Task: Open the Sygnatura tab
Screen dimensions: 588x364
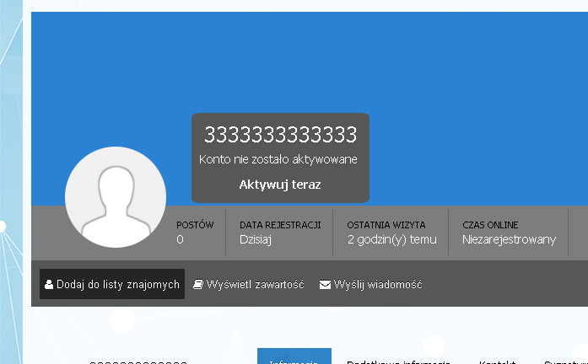Action: (x=566, y=361)
